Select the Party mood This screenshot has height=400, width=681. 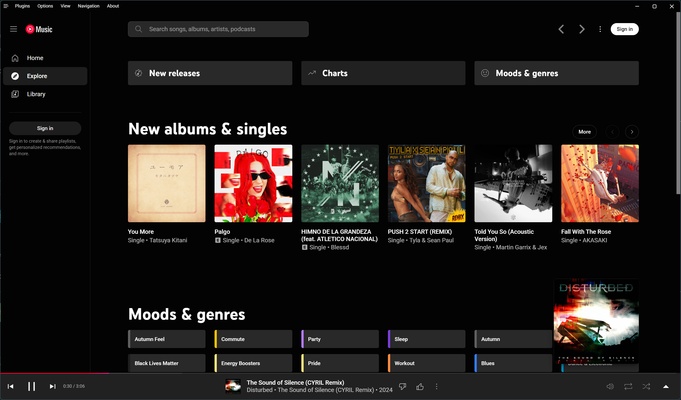pos(340,339)
